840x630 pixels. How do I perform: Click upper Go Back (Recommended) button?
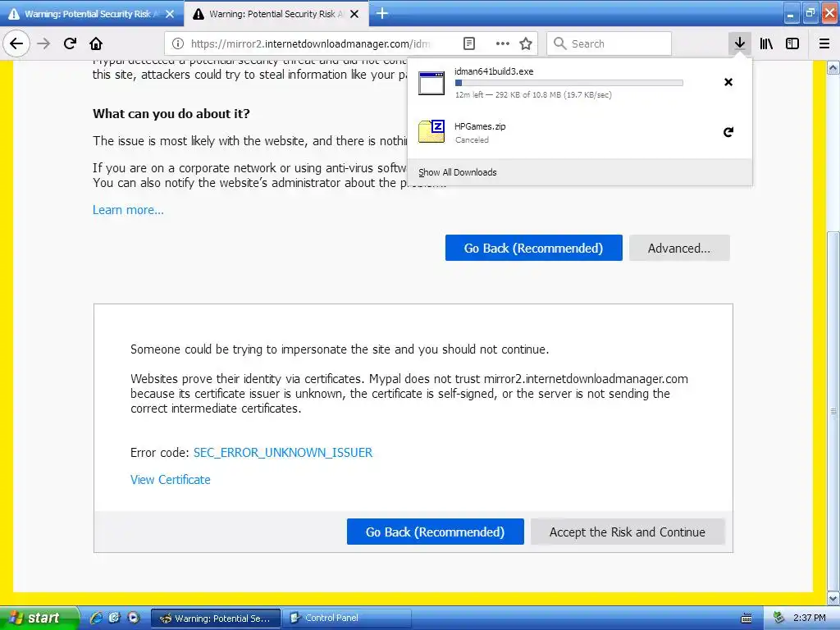click(533, 248)
